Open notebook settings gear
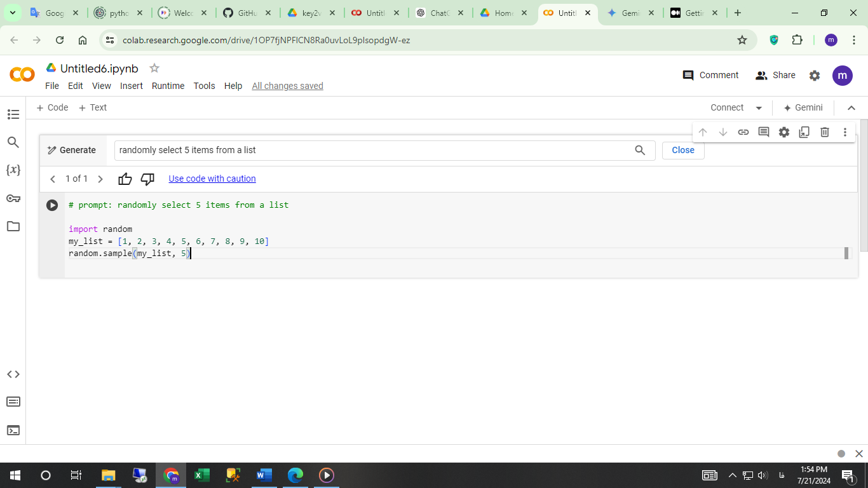The image size is (868, 488). coord(815,76)
